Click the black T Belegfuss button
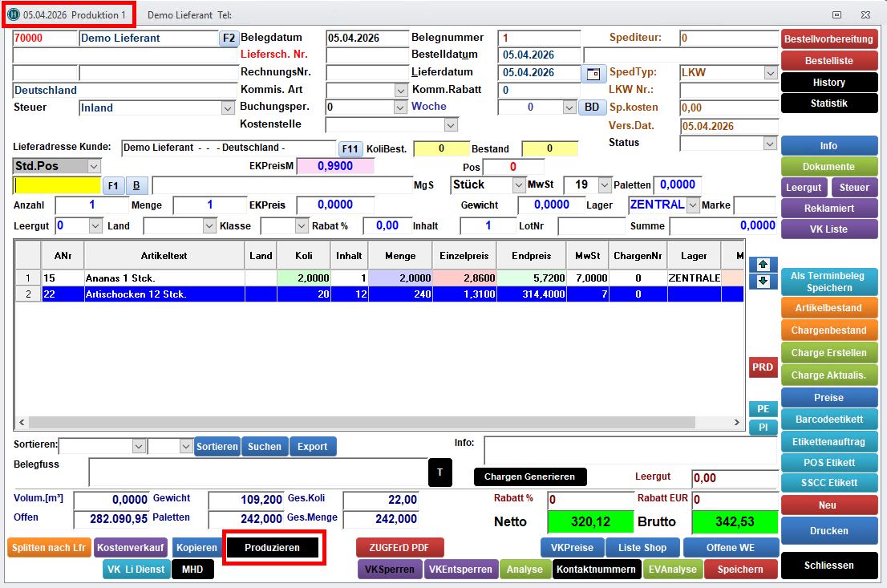The width and height of the screenshot is (887, 588). pyautogui.click(x=439, y=472)
